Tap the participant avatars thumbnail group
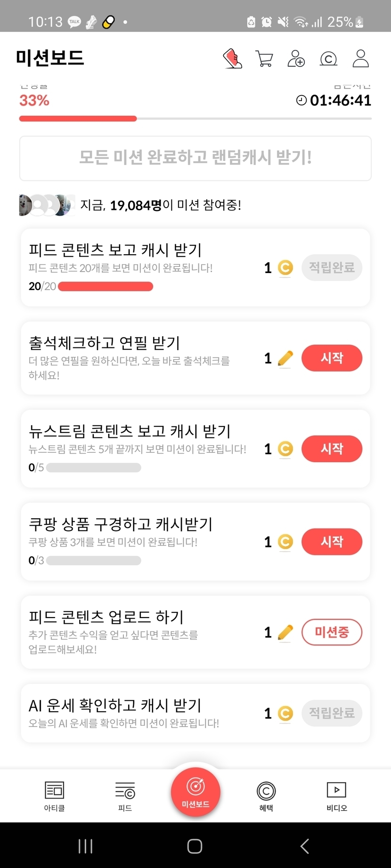The width and height of the screenshot is (391, 868). coord(47,205)
